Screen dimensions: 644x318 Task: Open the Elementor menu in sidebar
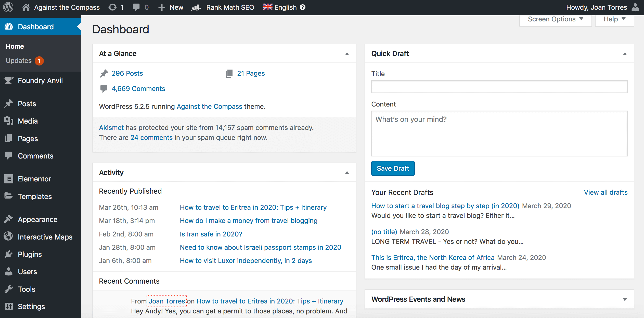coord(41,179)
